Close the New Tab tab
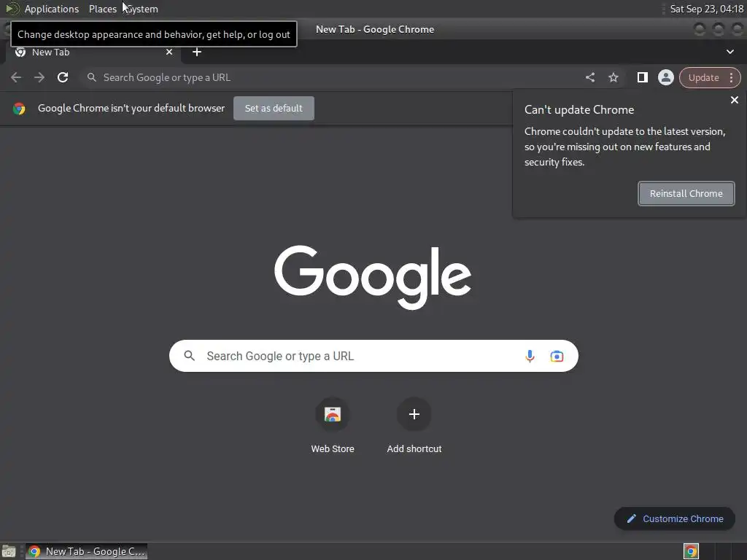 (x=169, y=52)
